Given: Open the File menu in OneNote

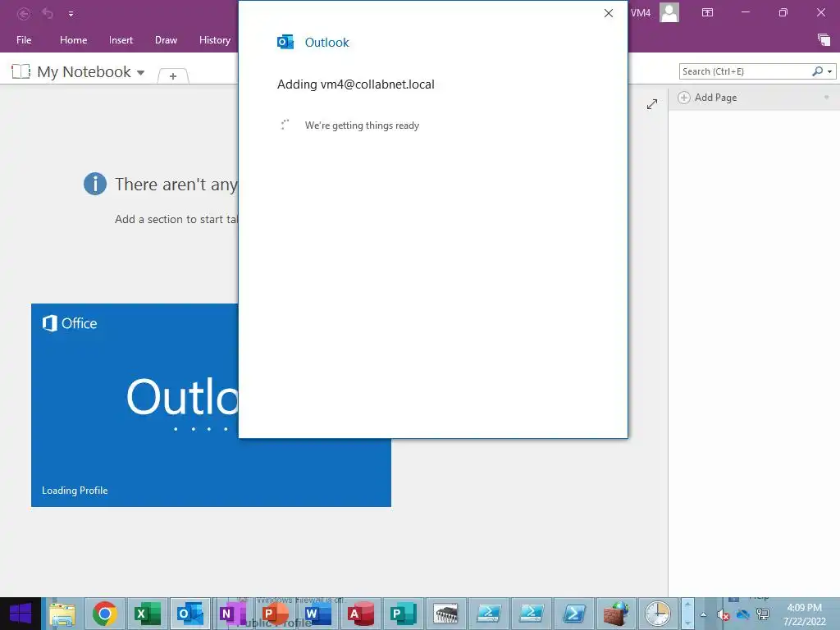Looking at the screenshot, I should point(24,40).
